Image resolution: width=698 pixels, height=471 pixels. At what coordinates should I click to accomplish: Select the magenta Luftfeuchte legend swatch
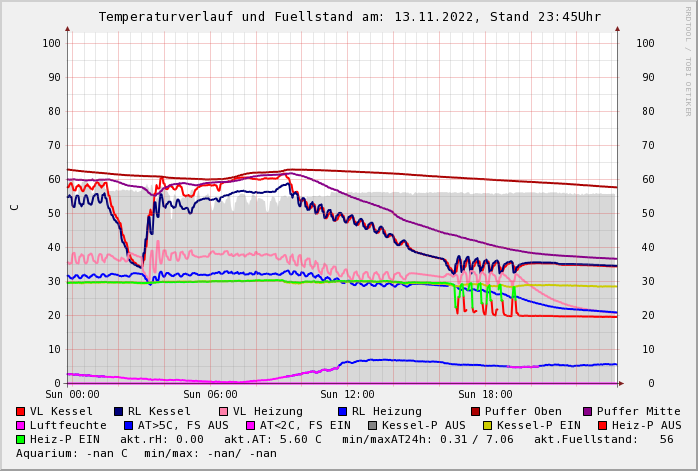(x=21, y=426)
